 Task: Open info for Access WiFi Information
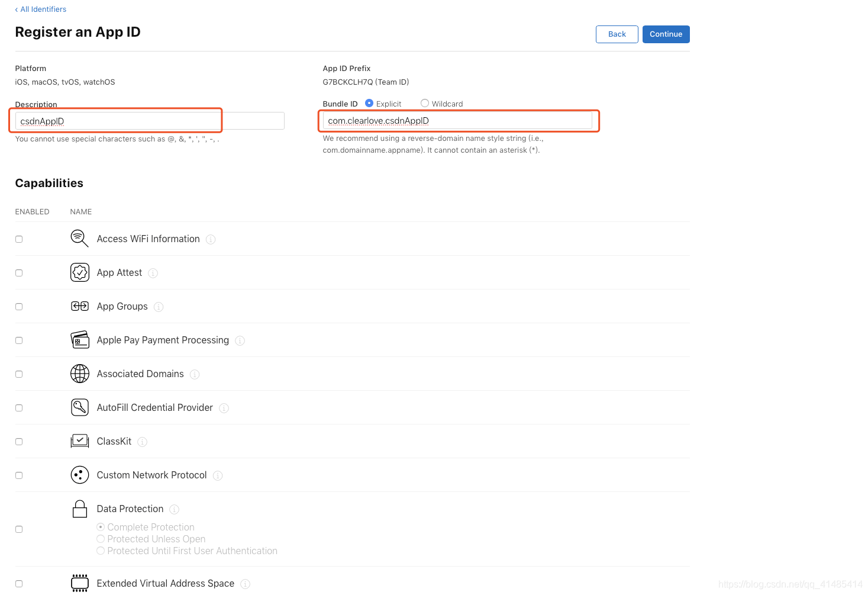211,239
